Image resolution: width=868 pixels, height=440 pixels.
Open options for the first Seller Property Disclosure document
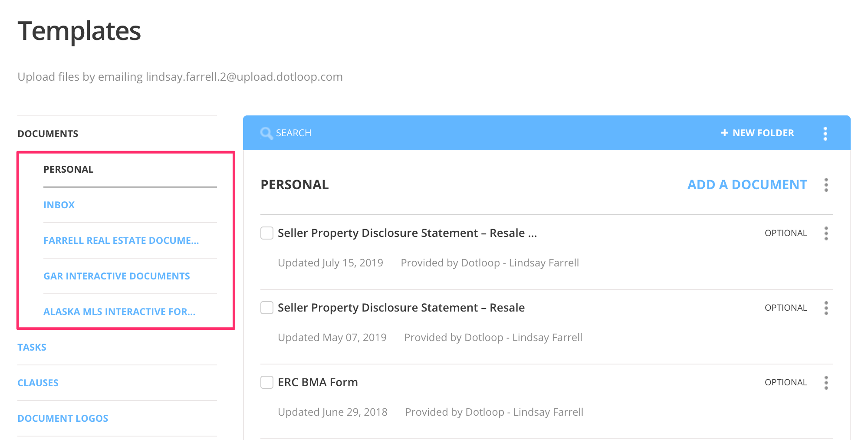click(827, 233)
